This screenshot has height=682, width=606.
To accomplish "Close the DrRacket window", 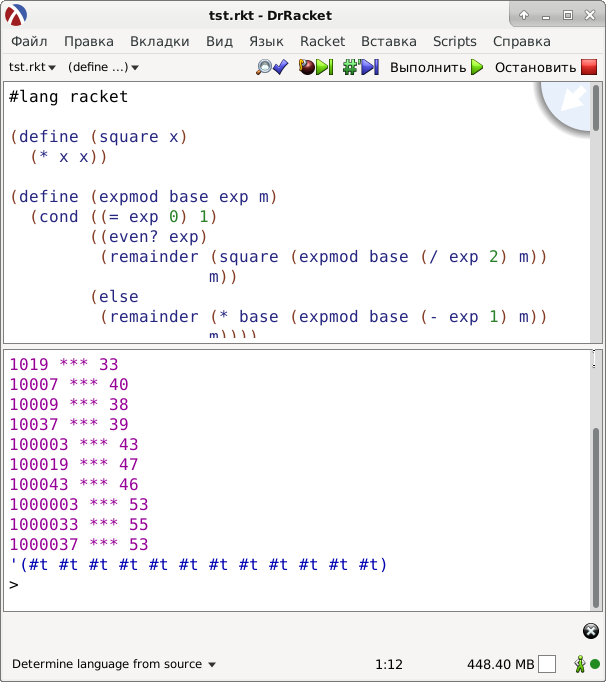I will (x=590, y=15).
